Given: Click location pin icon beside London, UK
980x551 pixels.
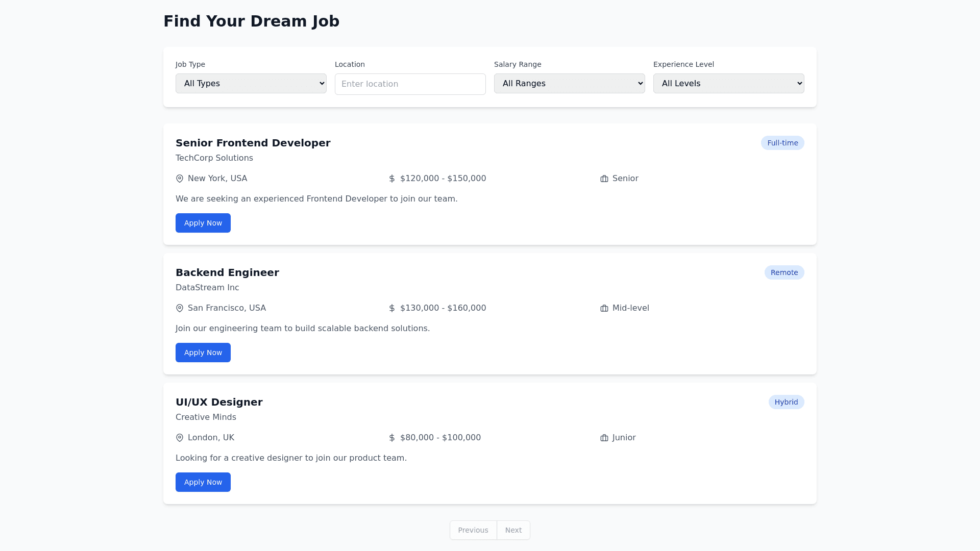Looking at the screenshot, I should click(180, 438).
